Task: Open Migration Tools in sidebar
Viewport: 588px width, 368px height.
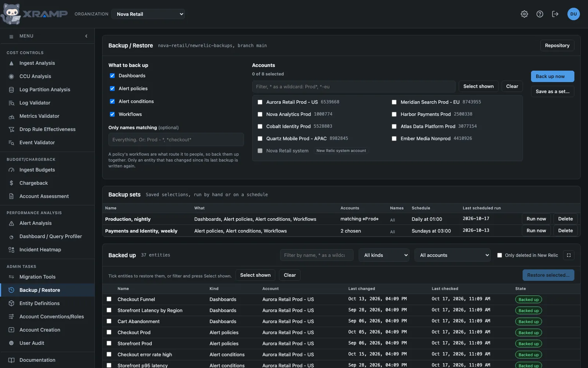Action: click(47, 277)
